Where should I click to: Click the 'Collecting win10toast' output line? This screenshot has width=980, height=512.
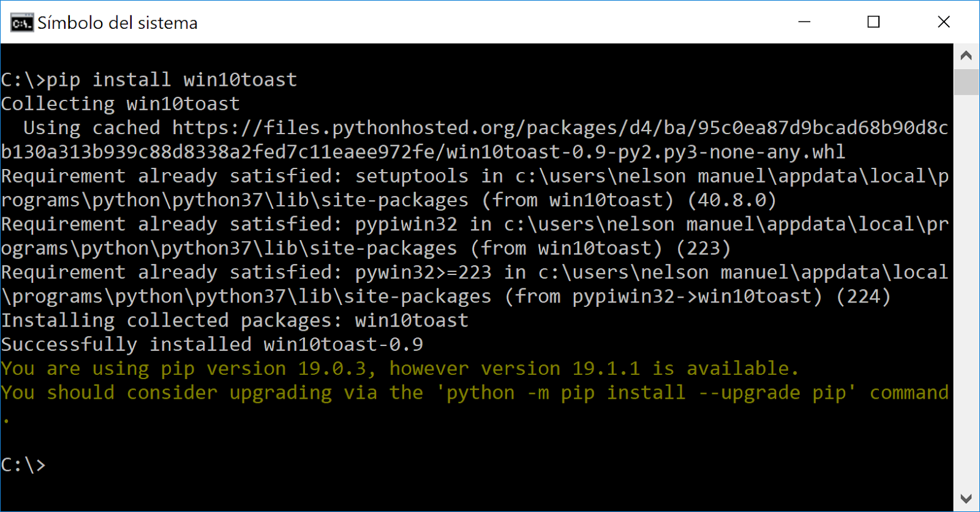click(x=119, y=104)
